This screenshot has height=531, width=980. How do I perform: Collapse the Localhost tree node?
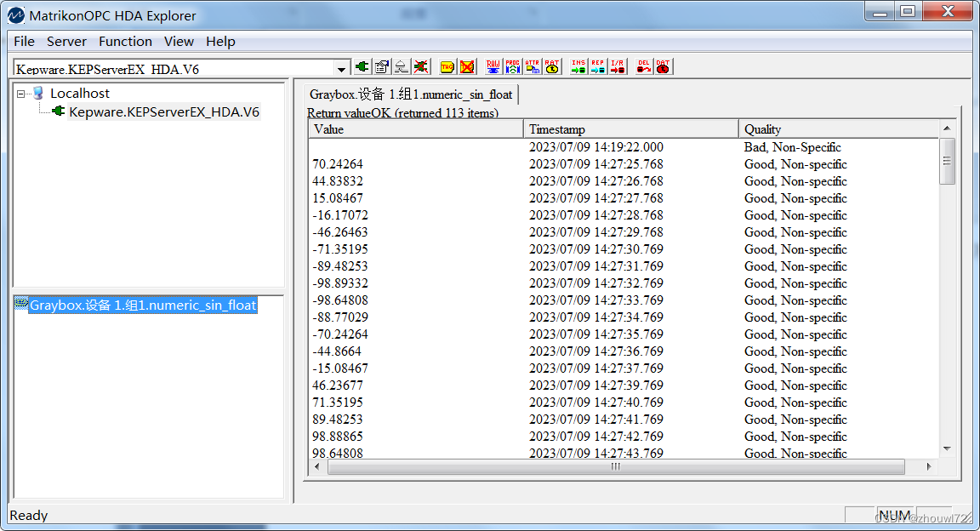click(20, 94)
